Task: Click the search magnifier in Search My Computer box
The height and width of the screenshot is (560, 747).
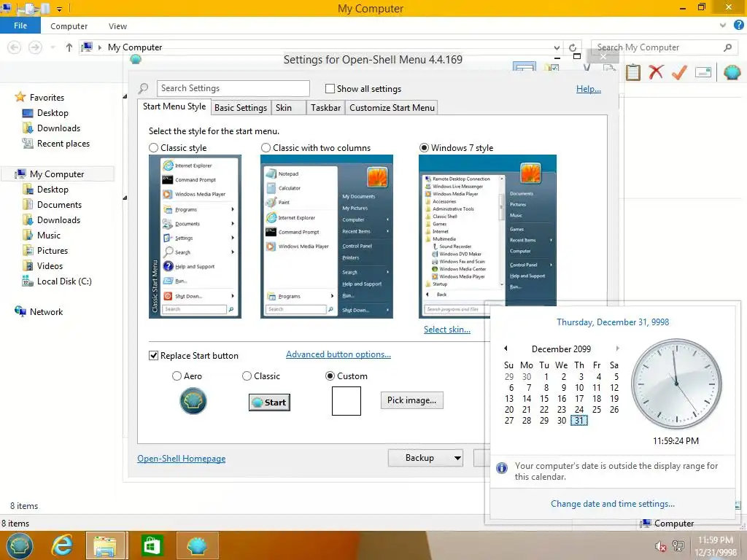Action: (x=727, y=47)
